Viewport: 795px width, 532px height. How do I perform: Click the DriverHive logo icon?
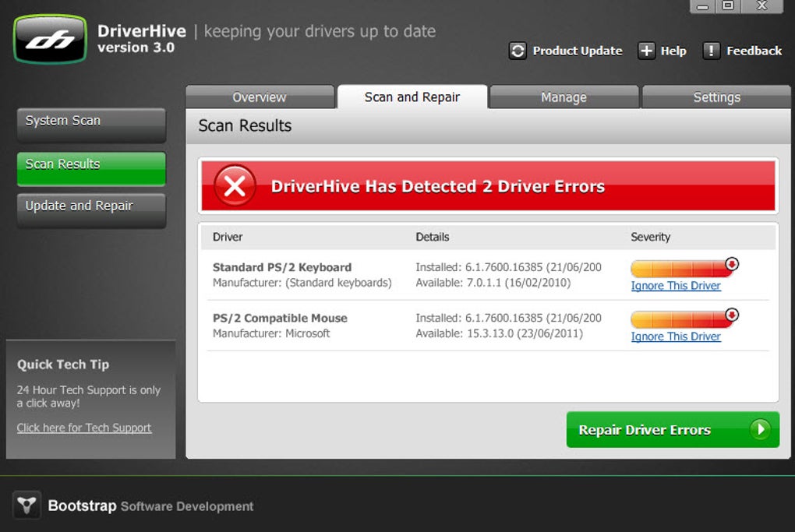coord(50,39)
